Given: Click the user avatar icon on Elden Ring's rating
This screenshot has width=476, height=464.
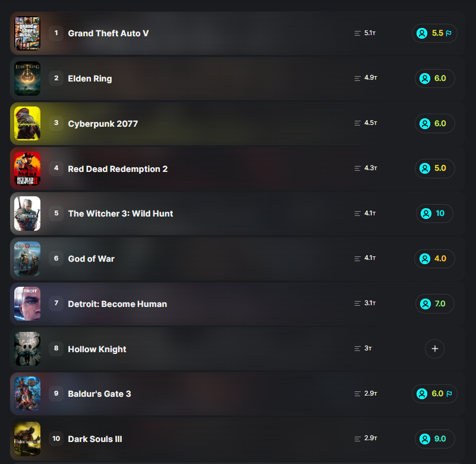Looking at the screenshot, I should pos(425,79).
